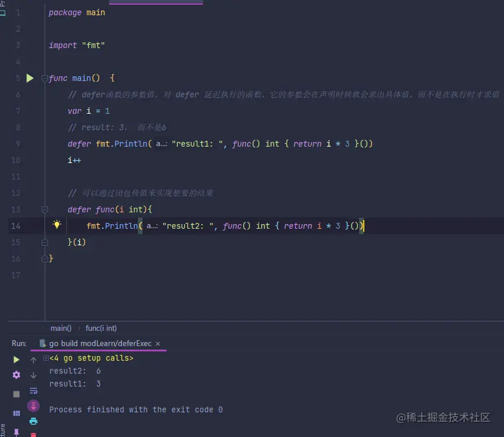Open run configuration settings gear
This screenshot has height=437, width=504.
16,375
